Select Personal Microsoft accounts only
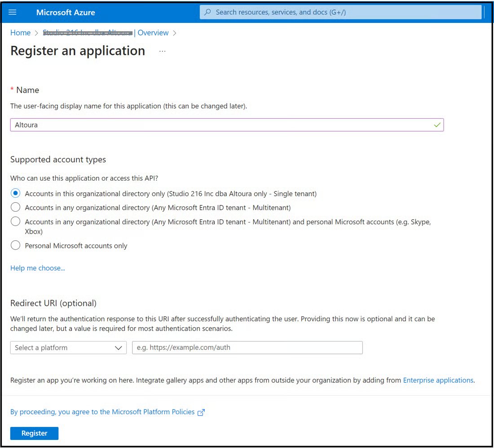The height and width of the screenshot is (448, 494). click(x=15, y=245)
